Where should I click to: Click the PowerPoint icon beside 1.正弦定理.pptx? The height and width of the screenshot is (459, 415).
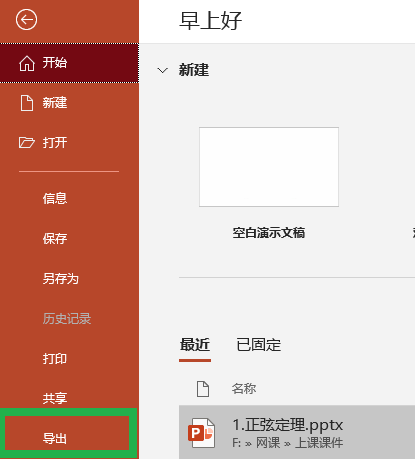coord(202,433)
